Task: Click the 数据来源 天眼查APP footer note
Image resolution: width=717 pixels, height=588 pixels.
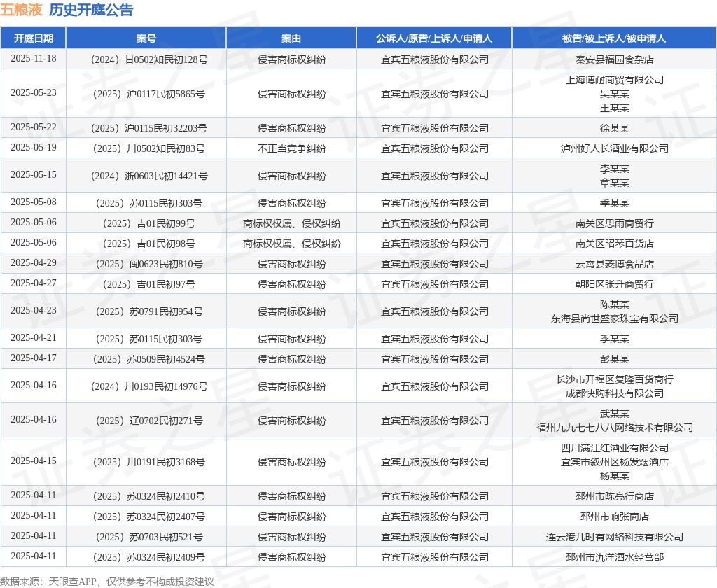Action: (107, 582)
